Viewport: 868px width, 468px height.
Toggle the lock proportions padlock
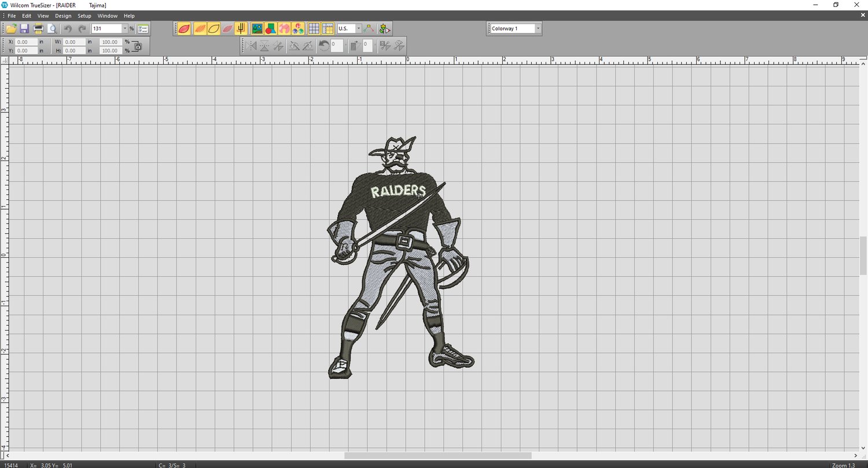point(138,46)
